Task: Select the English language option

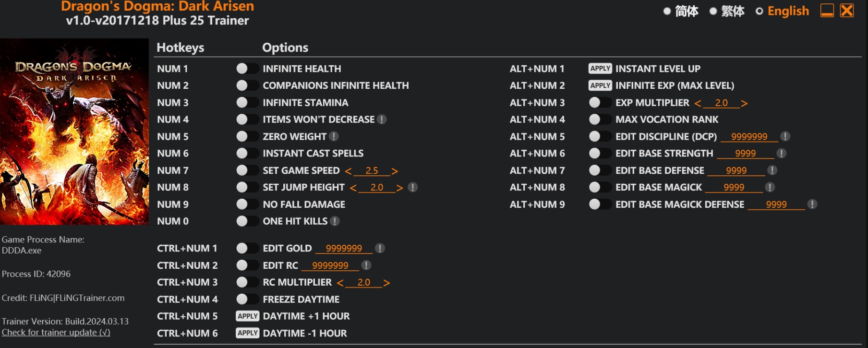Action: (x=782, y=11)
